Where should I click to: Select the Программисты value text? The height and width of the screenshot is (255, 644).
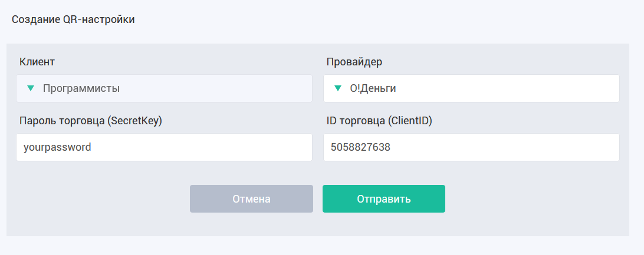coord(81,88)
